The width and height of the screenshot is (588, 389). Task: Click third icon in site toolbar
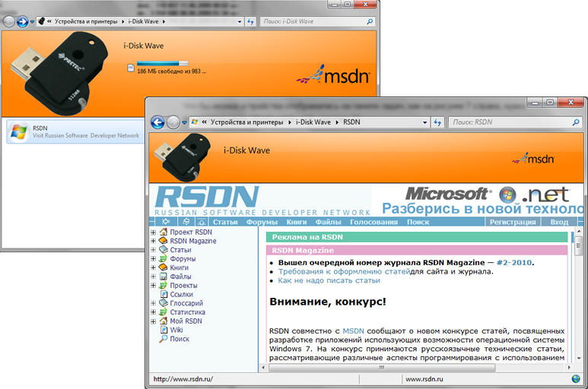(202, 222)
